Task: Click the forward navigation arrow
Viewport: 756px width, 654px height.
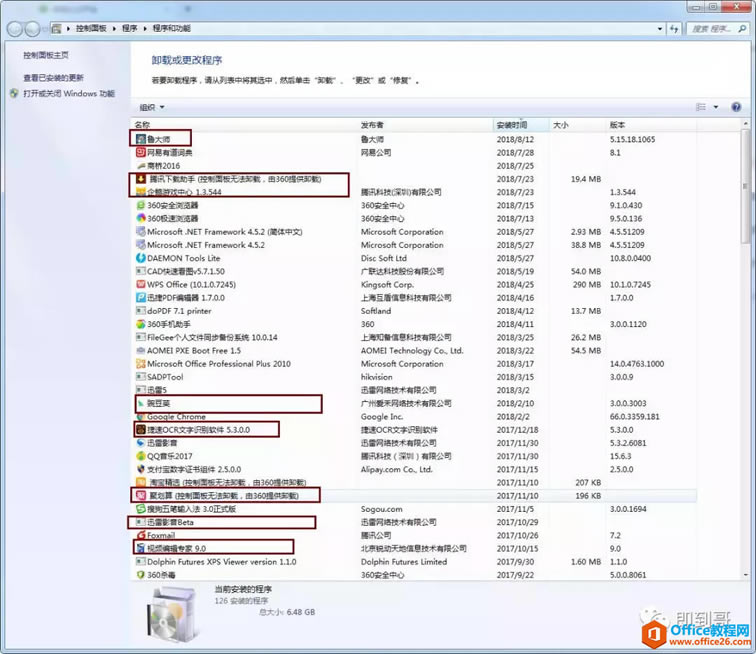Action: (x=32, y=29)
